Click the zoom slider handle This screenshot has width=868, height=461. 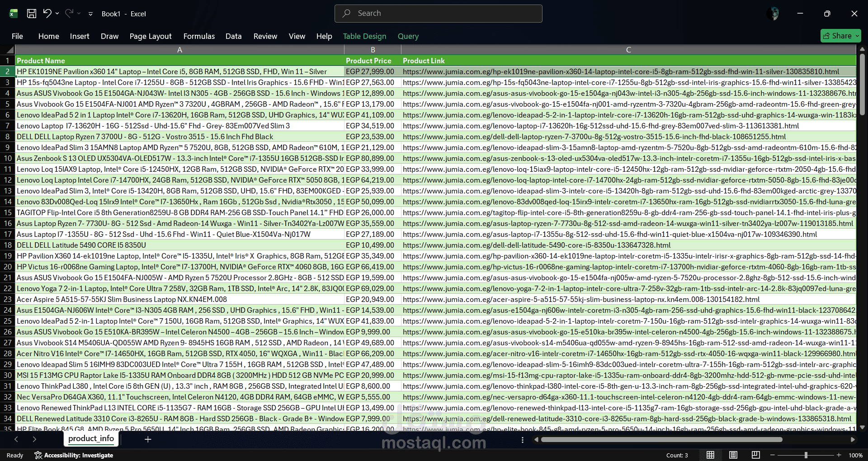coord(806,455)
